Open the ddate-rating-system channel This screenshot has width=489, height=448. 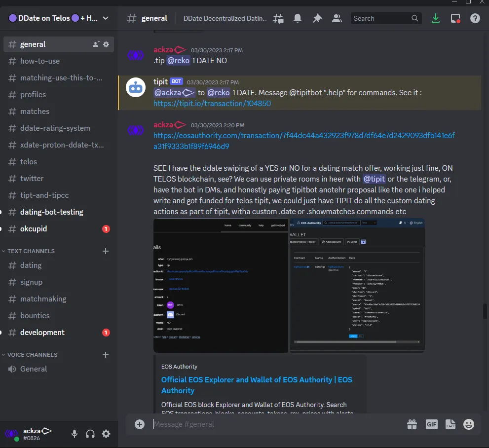(x=59, y=128)
